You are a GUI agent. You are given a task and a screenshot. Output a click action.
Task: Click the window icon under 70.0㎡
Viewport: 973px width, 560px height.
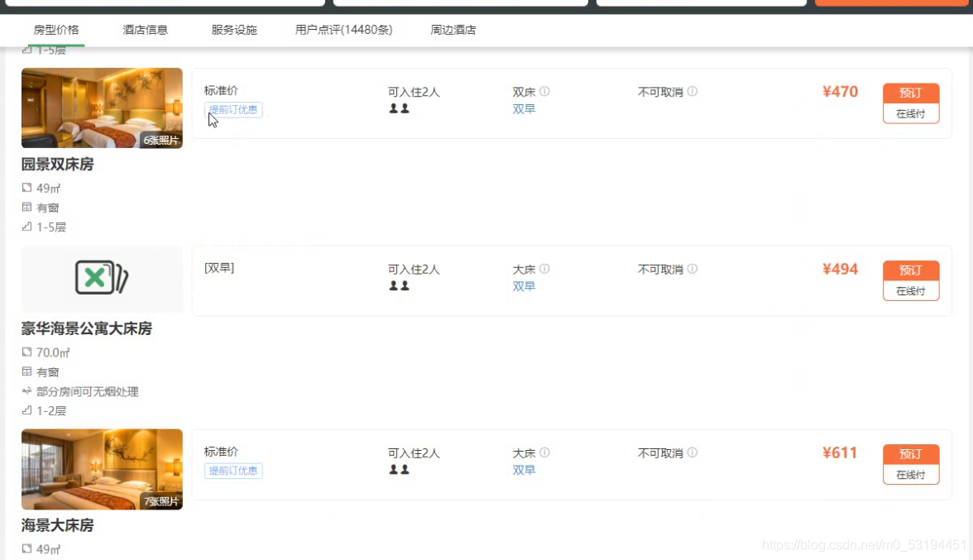(x=26, y=371)
